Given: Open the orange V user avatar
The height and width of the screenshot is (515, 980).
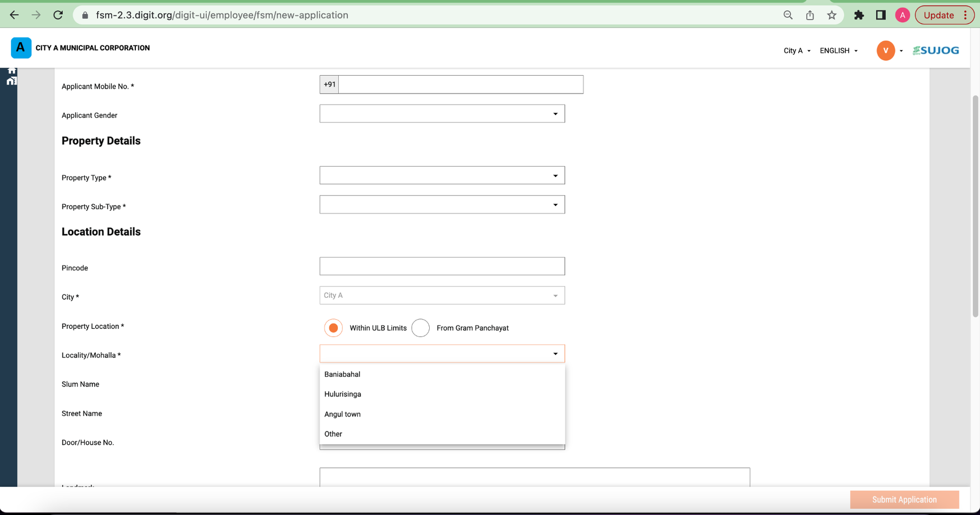Looking at the screenshot, I should pyautogui.click(x=885, y=51).
